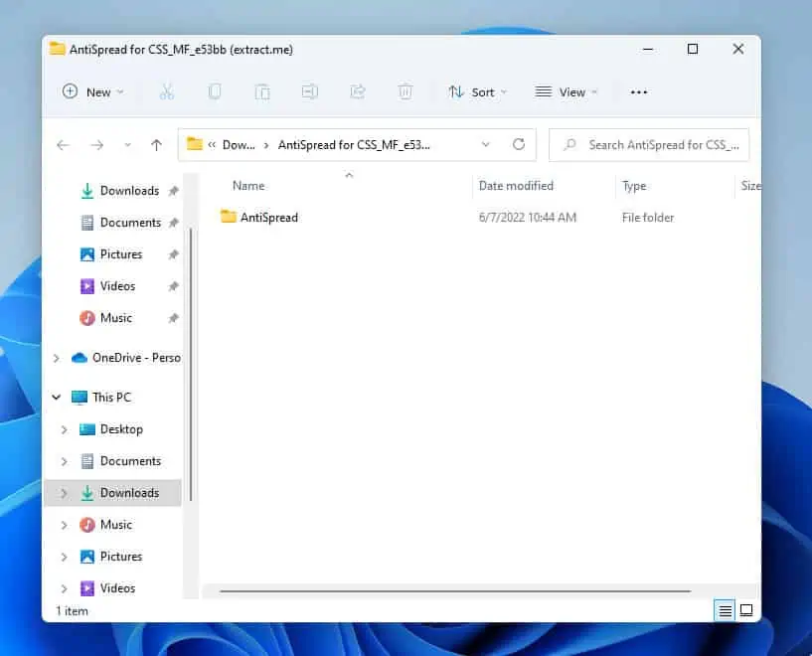Expand Pictures under This PC
Screen dimensions: 812x656
click(64, 557)
